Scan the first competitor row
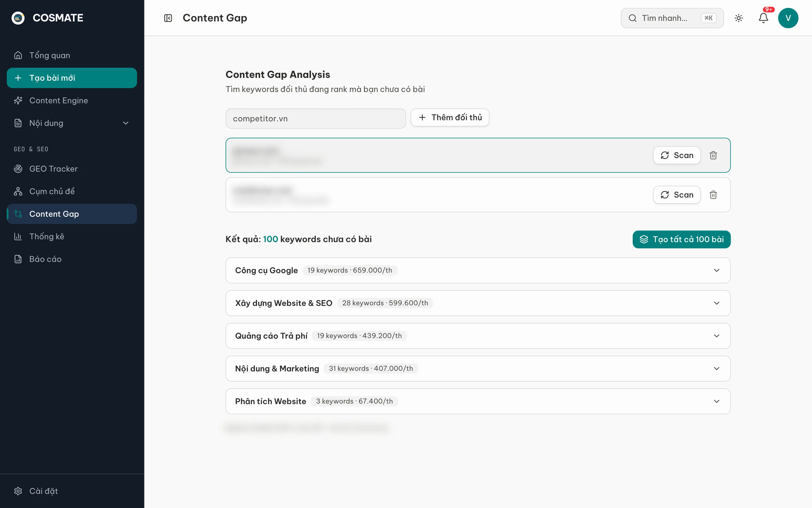812x508 pixels. 676,155
